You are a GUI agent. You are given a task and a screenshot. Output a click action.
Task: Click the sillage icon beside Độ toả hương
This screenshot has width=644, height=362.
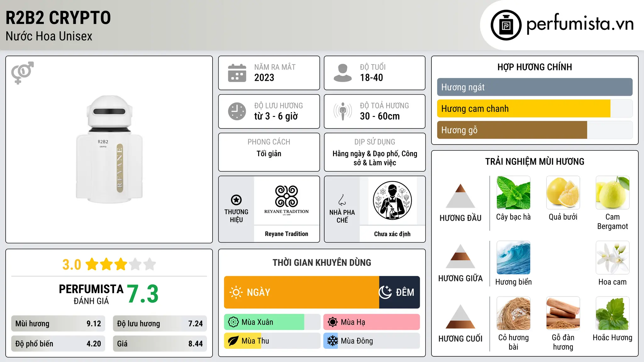pyautogui.click(x=342, y=111)
